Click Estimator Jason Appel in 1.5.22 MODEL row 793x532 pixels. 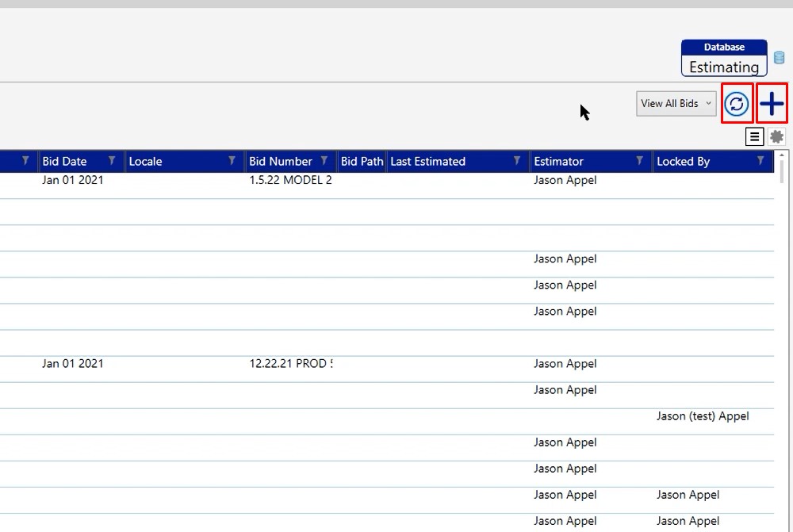pos(565,180)
